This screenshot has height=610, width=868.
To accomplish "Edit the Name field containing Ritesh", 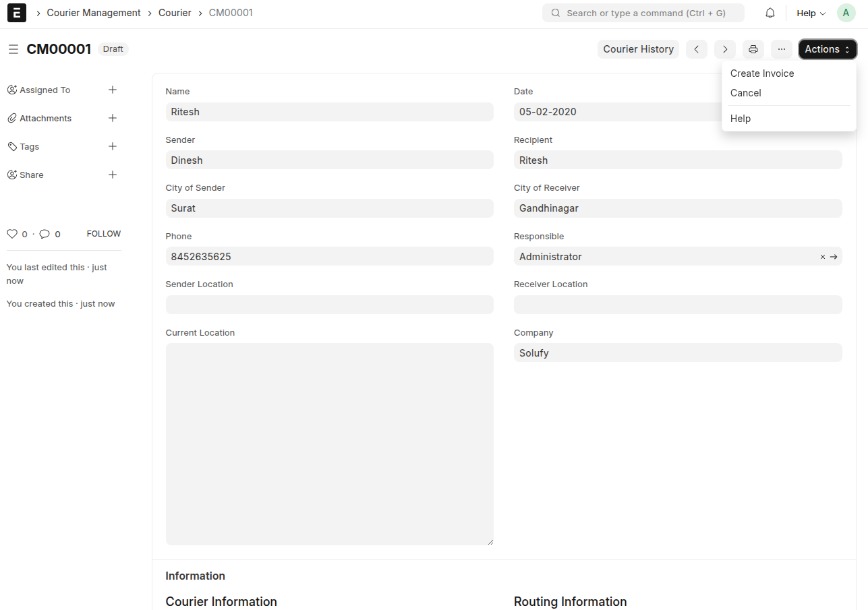I will [330, 112].
